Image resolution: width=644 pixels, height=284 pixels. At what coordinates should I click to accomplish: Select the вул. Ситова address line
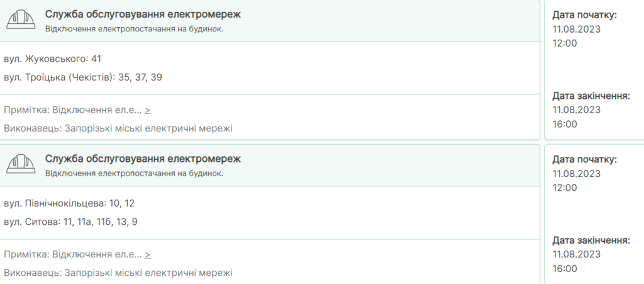(70, 222)
